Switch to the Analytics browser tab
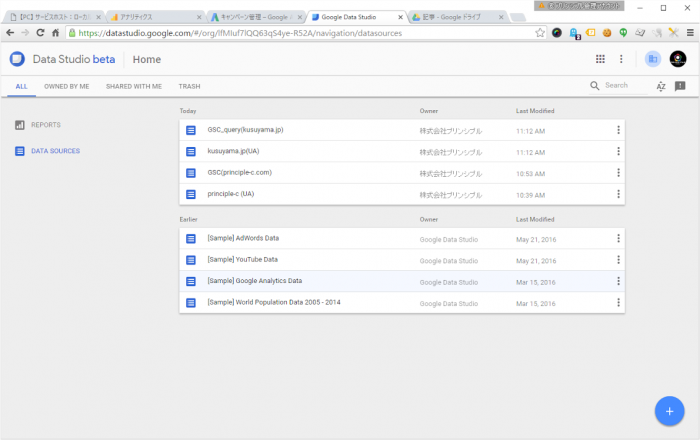 (154, 17)
